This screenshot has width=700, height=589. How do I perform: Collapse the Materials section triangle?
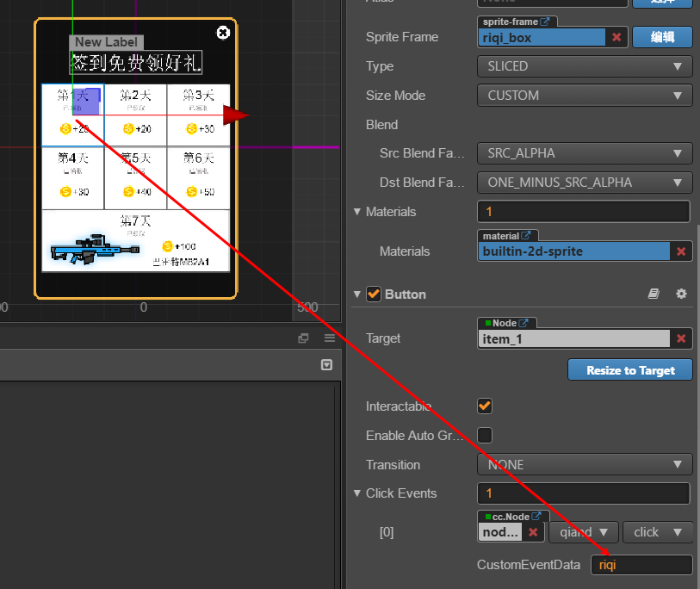pos(357,211)
